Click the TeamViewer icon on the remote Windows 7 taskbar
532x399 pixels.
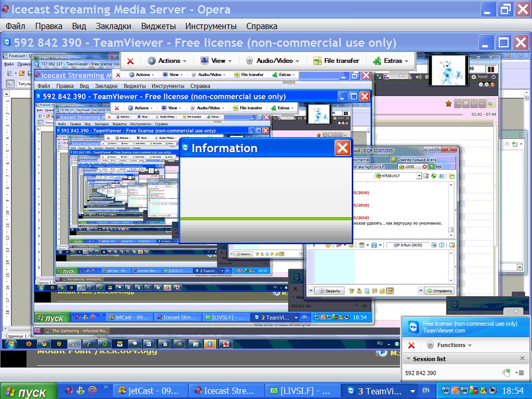(x=210, y=344)
